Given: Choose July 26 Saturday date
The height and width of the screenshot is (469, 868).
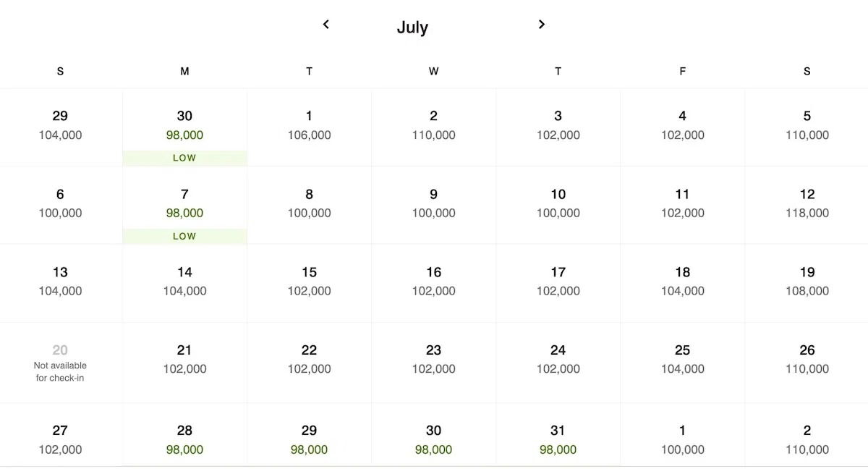Looking at the screenshot, I should pos(807,360).
